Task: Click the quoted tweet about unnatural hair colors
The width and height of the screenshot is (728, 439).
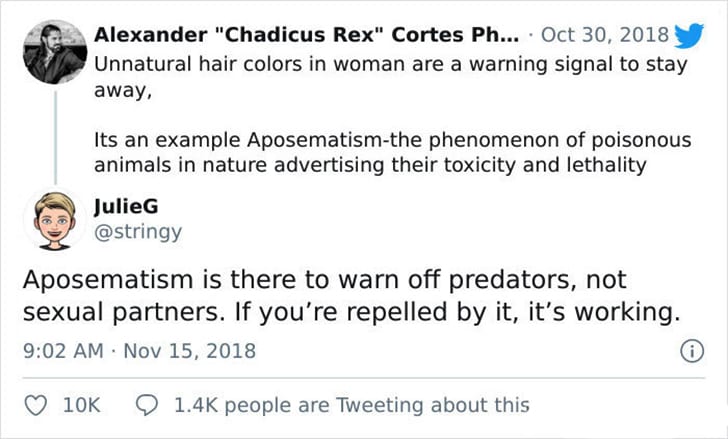Action: 391,77
